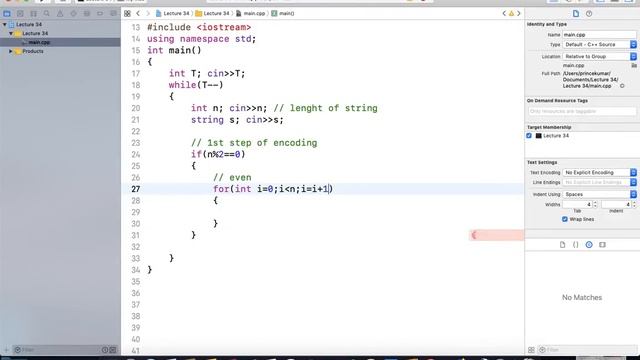Show the Code Snippet library

(x=576, y=244)
